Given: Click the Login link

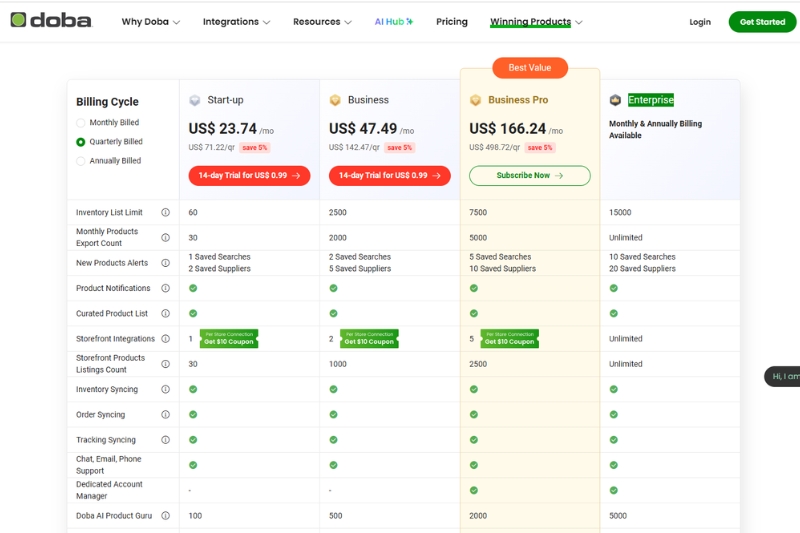Looking at the screenshot, I should tap(699, 22).
